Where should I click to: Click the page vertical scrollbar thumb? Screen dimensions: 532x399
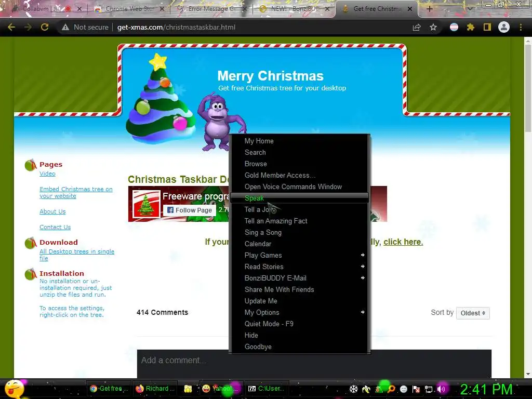tap(528, 88)
